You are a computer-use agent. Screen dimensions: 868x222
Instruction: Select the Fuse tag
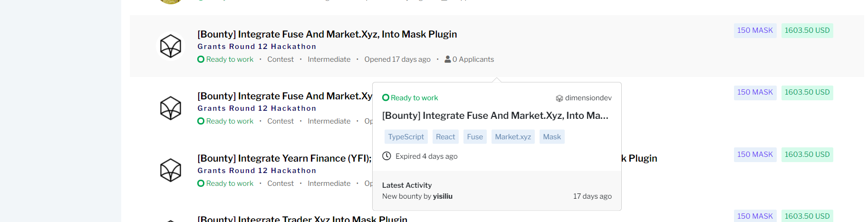[475, 137]
